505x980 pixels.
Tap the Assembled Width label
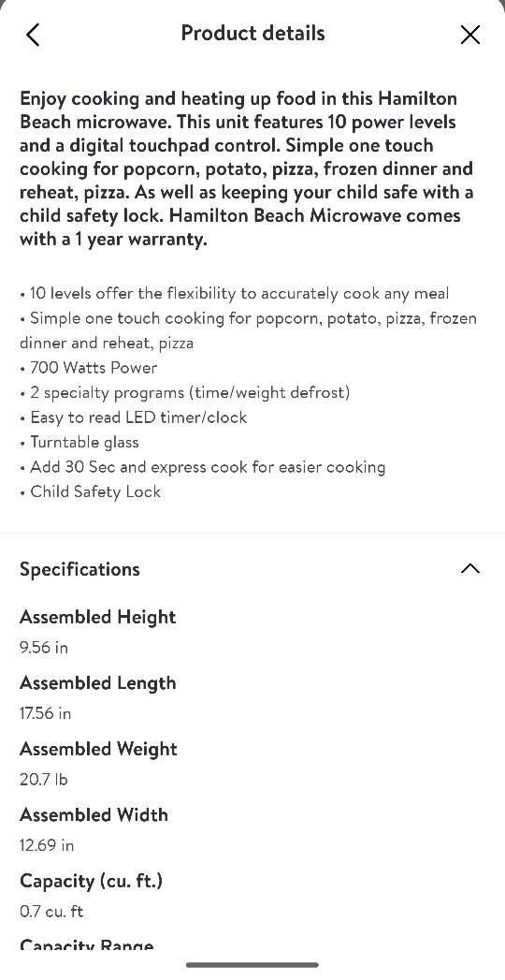[94, 815]
